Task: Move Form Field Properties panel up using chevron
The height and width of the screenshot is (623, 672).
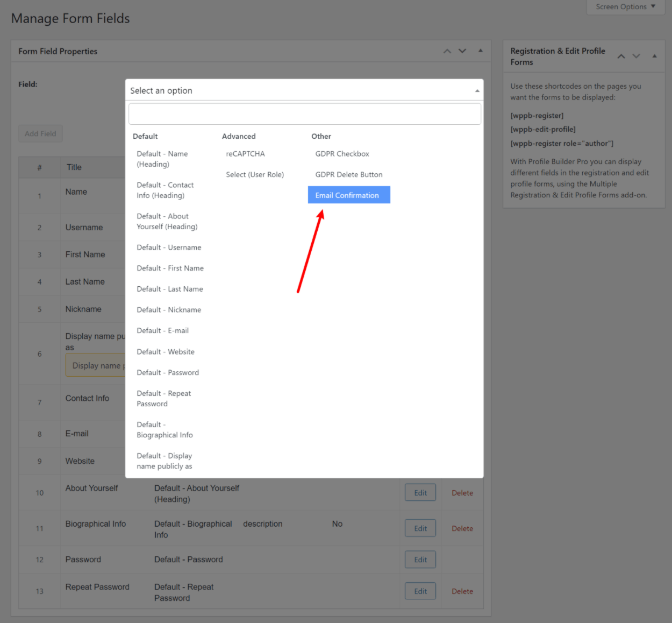Action: (x=447, y=51)
